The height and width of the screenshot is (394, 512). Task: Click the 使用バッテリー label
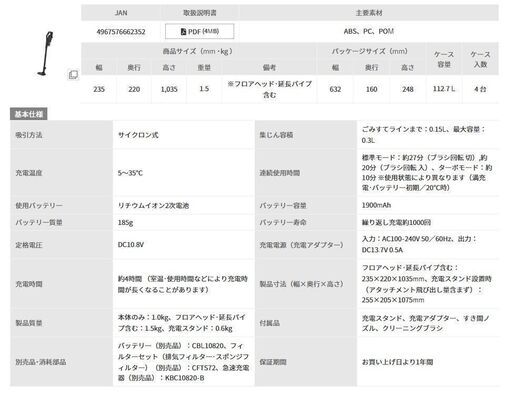point(39,205)
